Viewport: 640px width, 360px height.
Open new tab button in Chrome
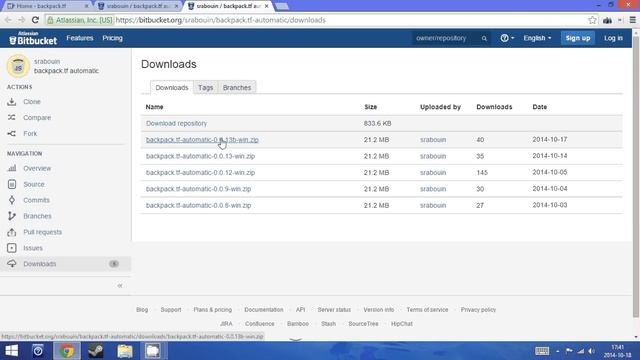[x=282, y=6]
